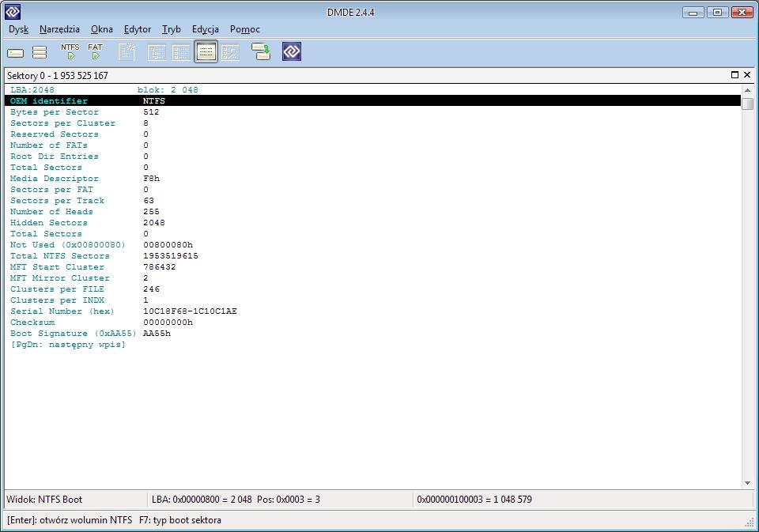This screenshot has height=532, width=759.
Task: Open the file panel view icon
Action: 181,52
